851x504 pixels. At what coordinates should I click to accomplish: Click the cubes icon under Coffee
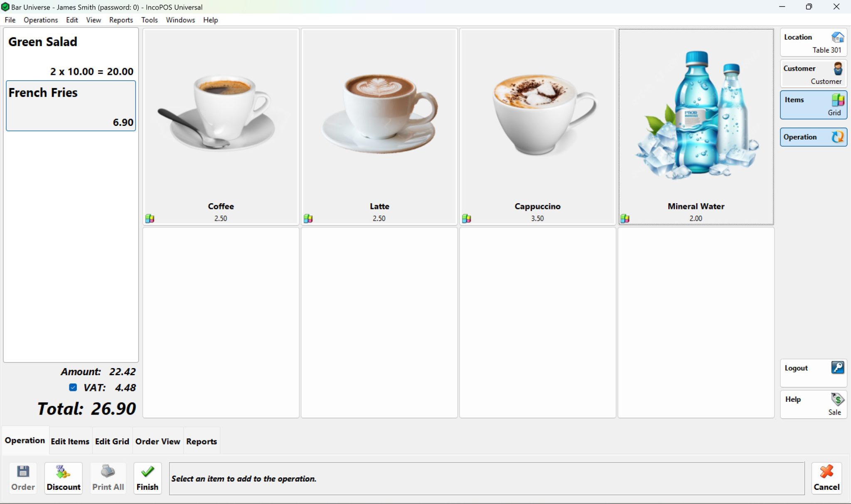150,219
